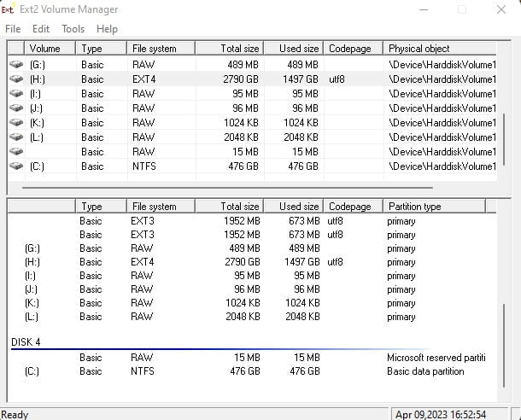Click the drive icon for volume H:
Image resolution: width=521 pixels, height=420 pixels.
coord(16,79)
